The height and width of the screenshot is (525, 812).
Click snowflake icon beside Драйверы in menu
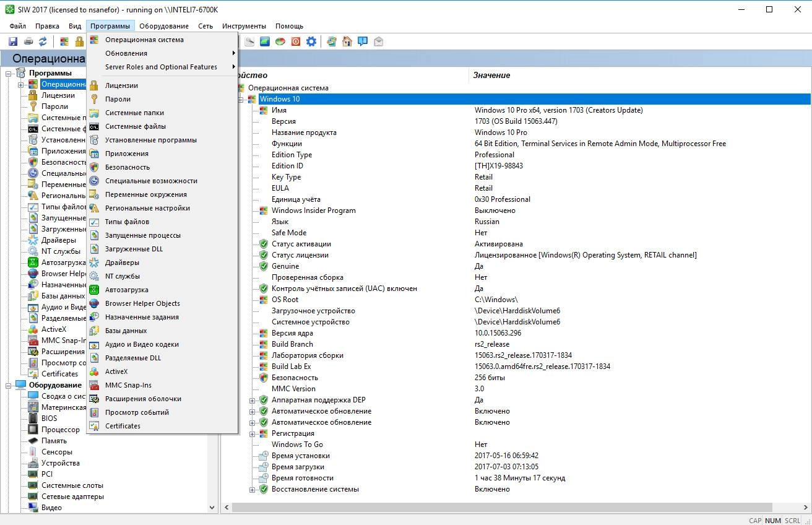tap(94, 262)
